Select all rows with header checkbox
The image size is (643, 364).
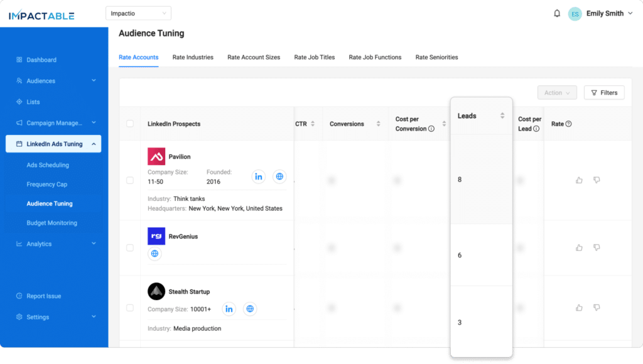click(129, 124)
